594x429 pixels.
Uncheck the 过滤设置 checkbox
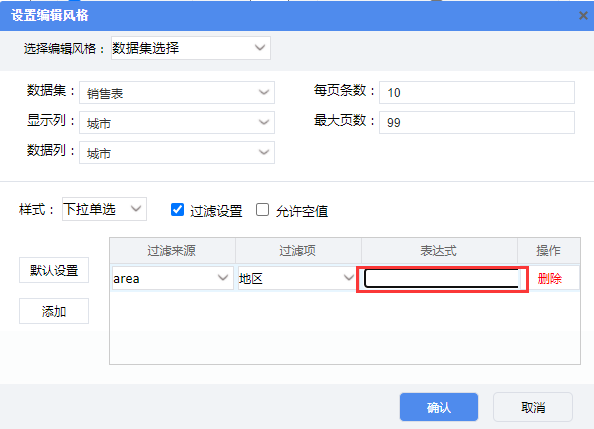(177, 210)
